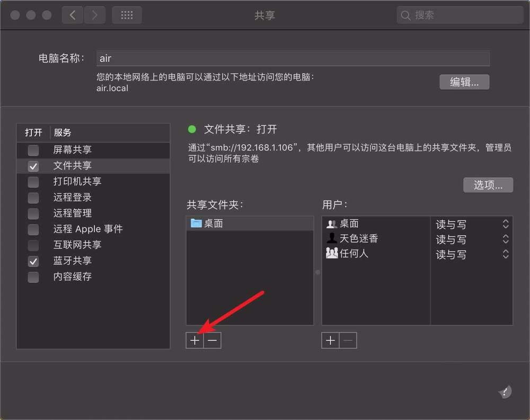Disable 文件共享 service
This screenshot has height=420, width=530.
33,165
